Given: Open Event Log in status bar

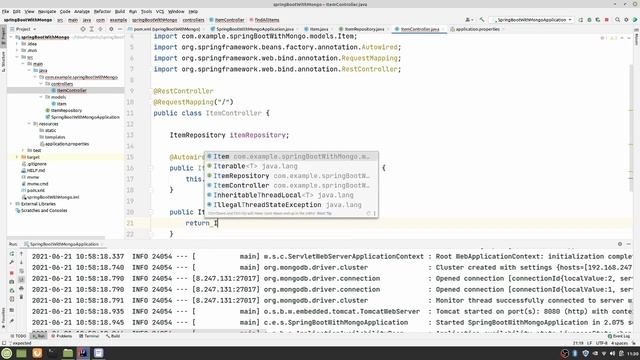Looking at the screenshot, I should pos(619,336).
